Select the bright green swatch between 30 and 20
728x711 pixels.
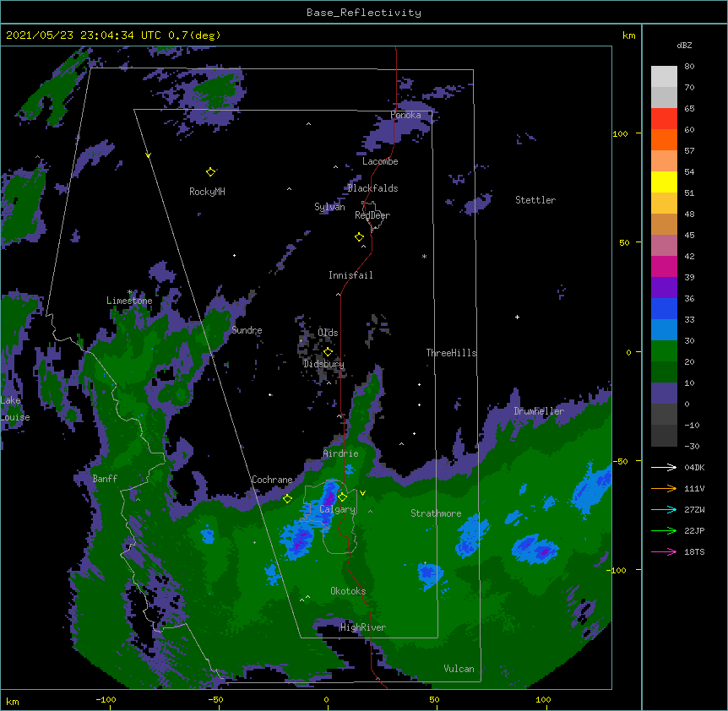click(x=664, y=351)
